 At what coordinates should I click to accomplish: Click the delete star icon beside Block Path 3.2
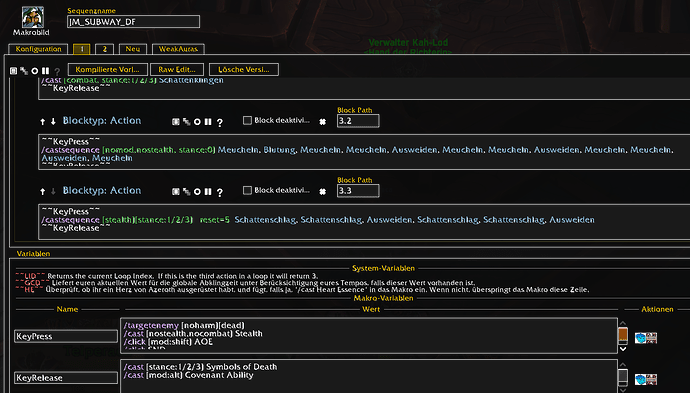323,122
